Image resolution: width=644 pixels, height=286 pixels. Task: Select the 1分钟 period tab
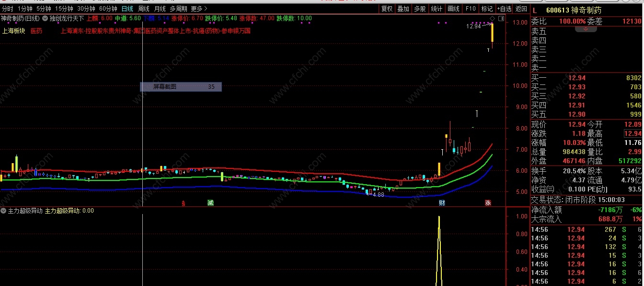(25, 9)
